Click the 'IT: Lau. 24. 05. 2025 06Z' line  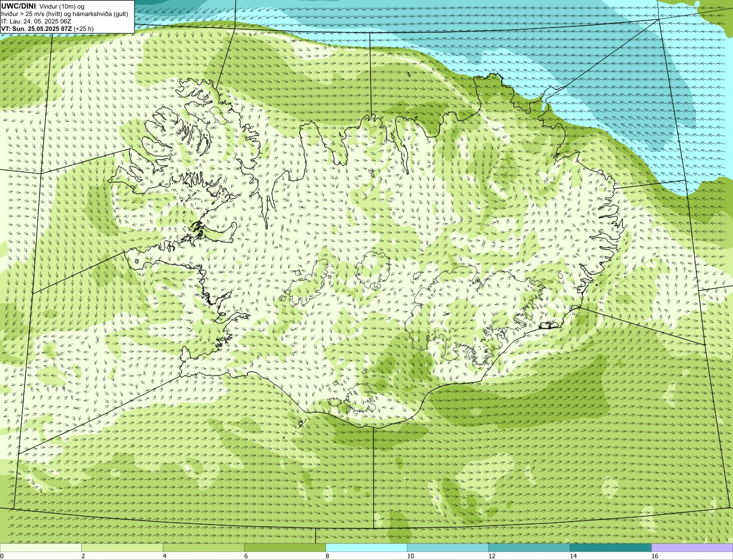point(36,21)
